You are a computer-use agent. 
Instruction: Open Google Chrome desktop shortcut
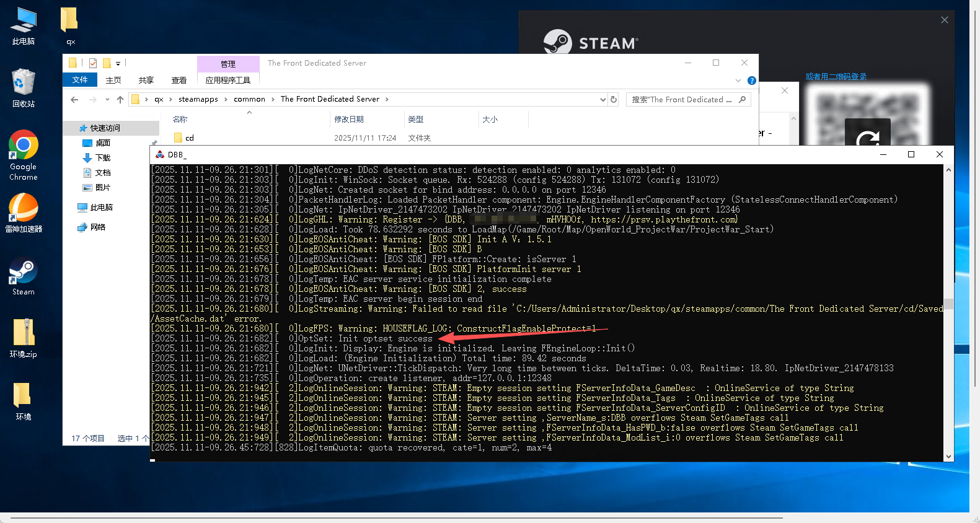tap(24, 146)
